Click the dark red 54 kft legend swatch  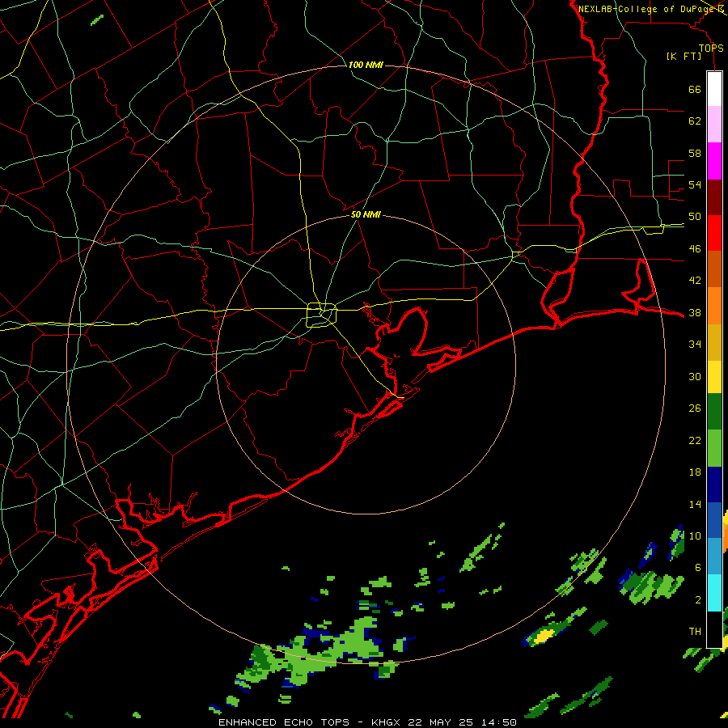[714, 197]
